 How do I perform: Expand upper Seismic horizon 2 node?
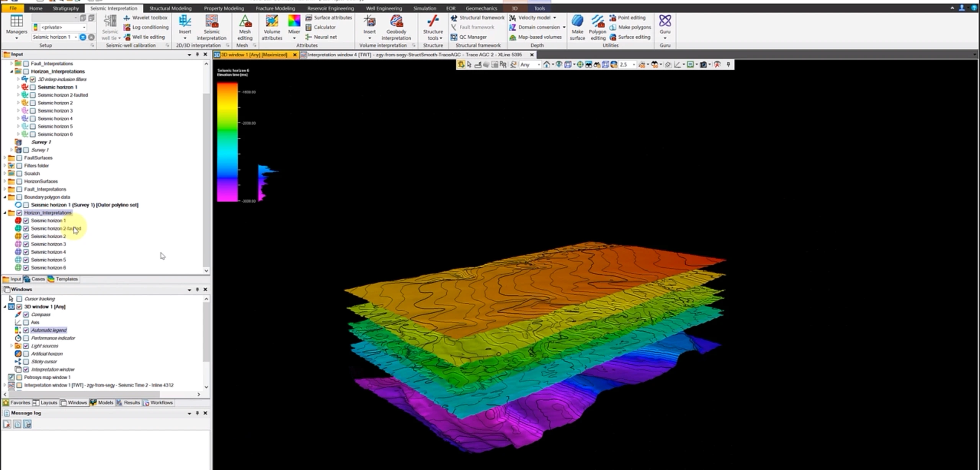click(18, 103)
